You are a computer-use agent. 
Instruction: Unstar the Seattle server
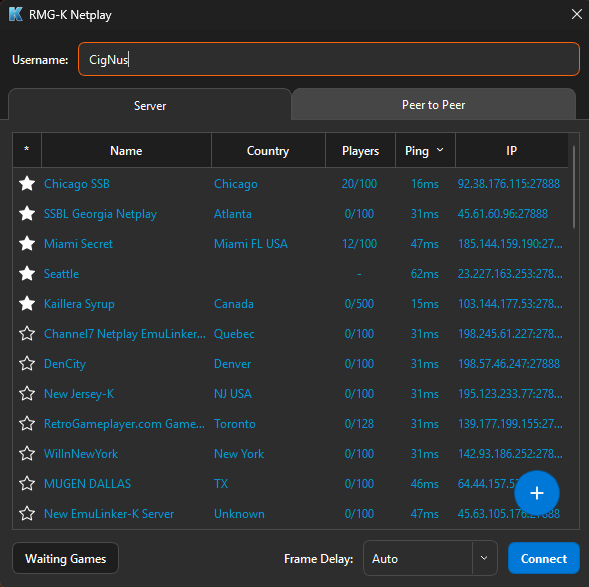point(27,274)
